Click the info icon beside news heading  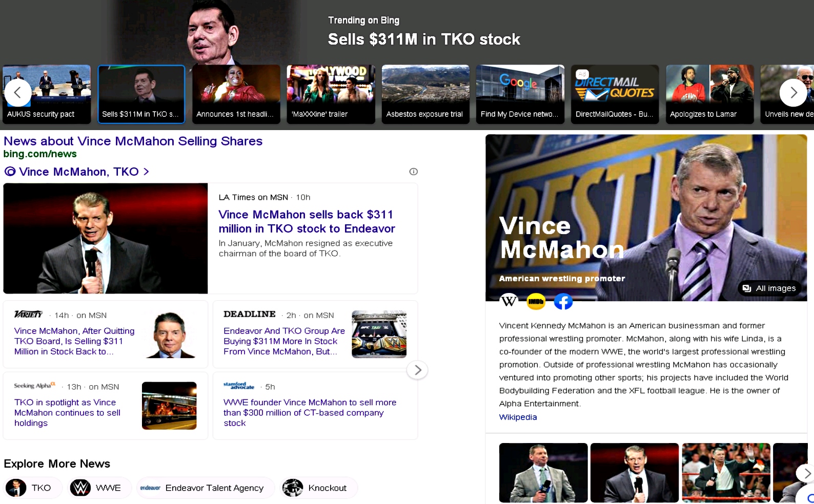pos(413,172)
